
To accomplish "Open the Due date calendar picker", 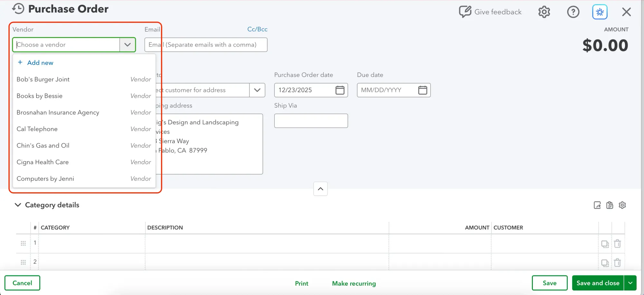I will click(x=423, y=90).
